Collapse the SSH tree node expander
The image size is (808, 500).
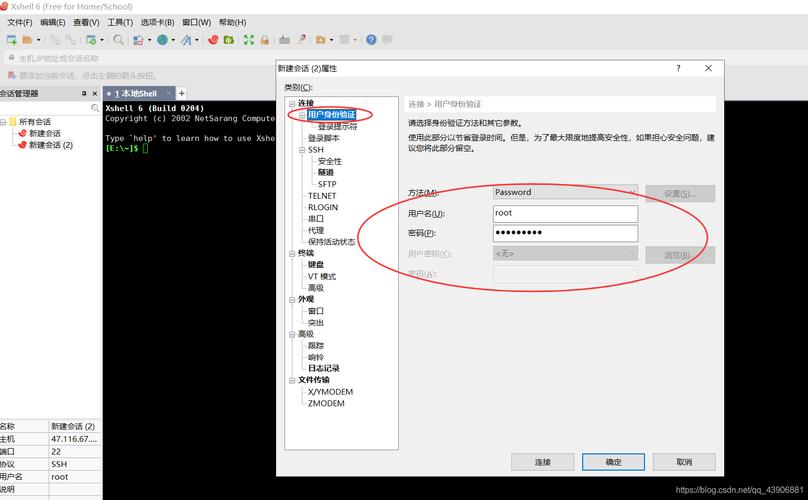coord(302,150)
